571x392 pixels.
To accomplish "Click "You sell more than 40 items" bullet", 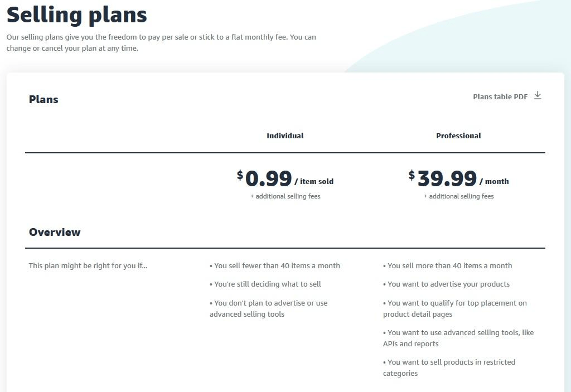I will click(448, 265).
